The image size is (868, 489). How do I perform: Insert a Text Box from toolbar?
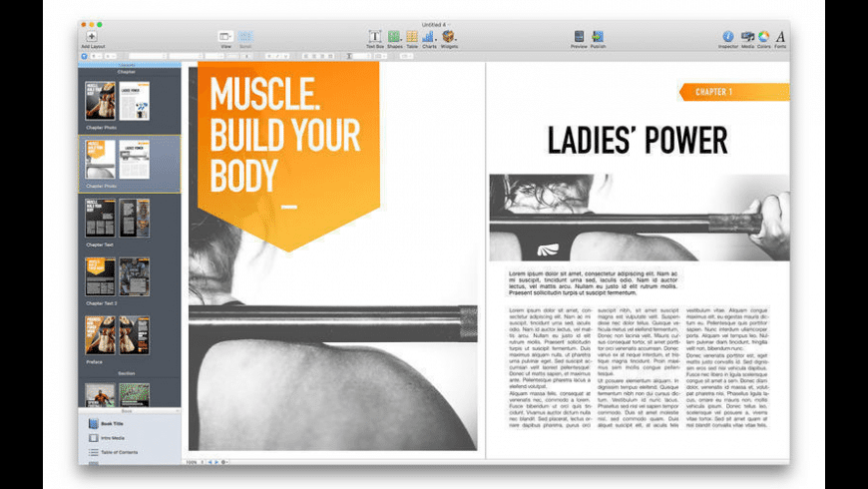[x=375, y=37]
